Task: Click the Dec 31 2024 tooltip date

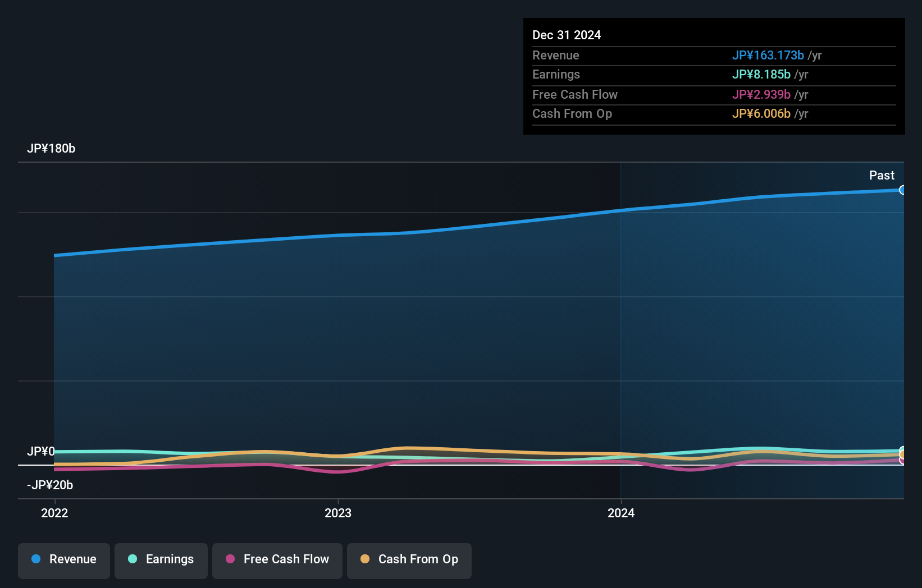Action: click(x=567, y=35)
